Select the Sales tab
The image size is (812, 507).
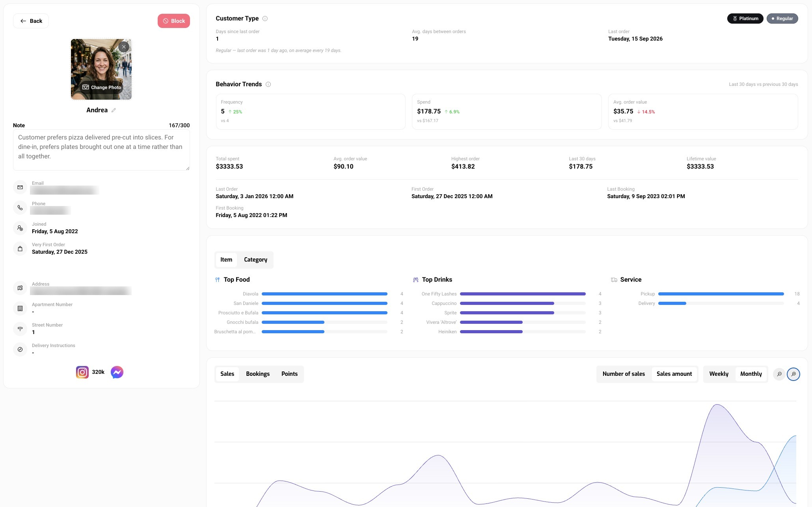click(x=227, y=374)
